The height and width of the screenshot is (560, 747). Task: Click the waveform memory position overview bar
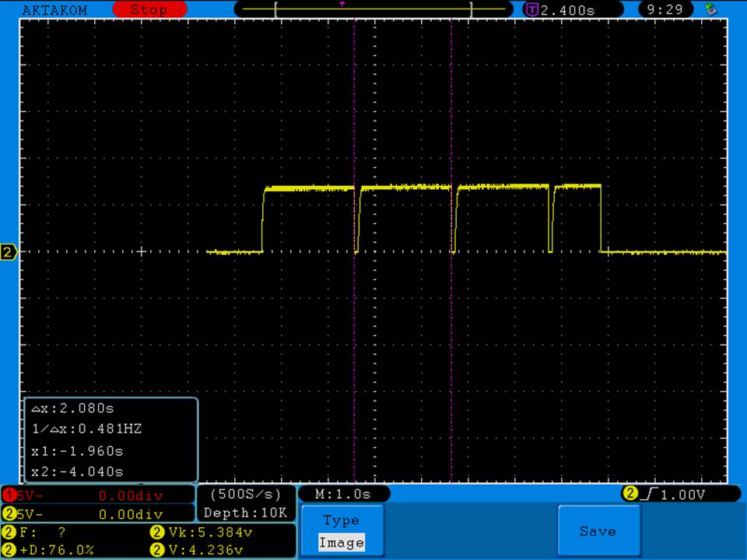tap(373, 9)
